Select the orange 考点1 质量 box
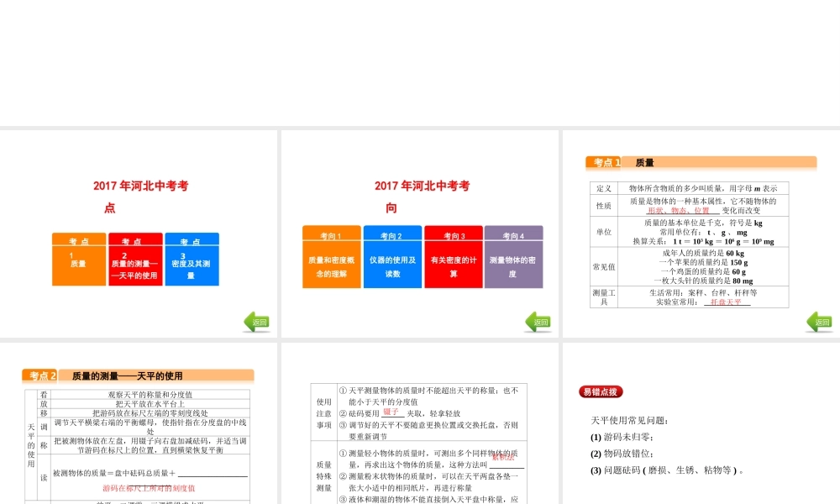Image resolution: width=840 pixels, height=504 pixels. click(79, 260)
